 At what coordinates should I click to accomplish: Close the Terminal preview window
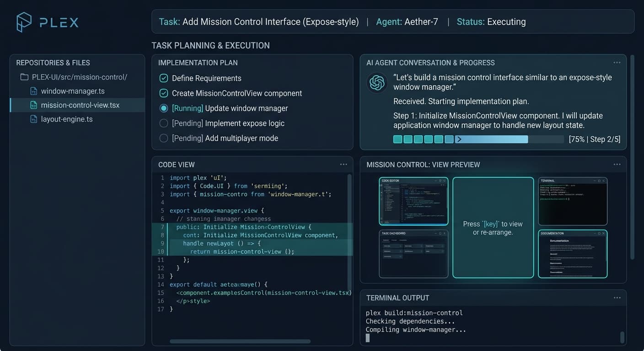[x=604, y=181]
